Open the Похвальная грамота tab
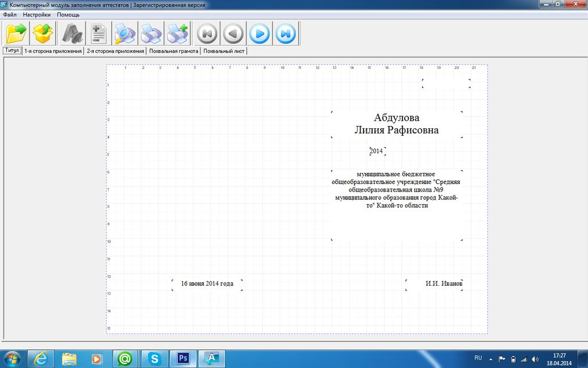The image size is (588, 368). 173,51
